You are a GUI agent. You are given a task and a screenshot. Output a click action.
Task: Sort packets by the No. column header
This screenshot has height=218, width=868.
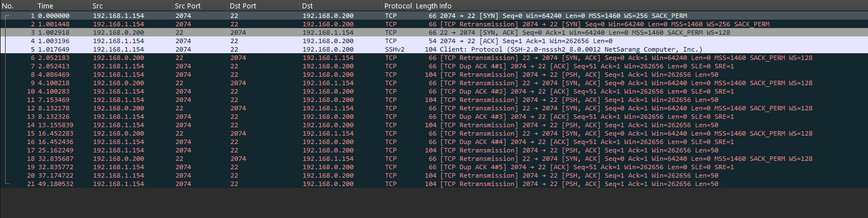[17, 6]
